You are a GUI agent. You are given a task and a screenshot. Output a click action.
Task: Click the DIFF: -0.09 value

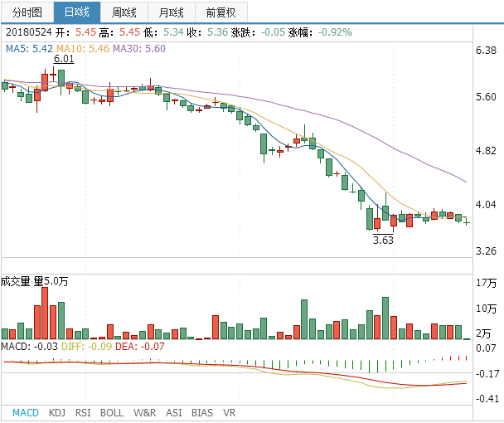[86, 347]
